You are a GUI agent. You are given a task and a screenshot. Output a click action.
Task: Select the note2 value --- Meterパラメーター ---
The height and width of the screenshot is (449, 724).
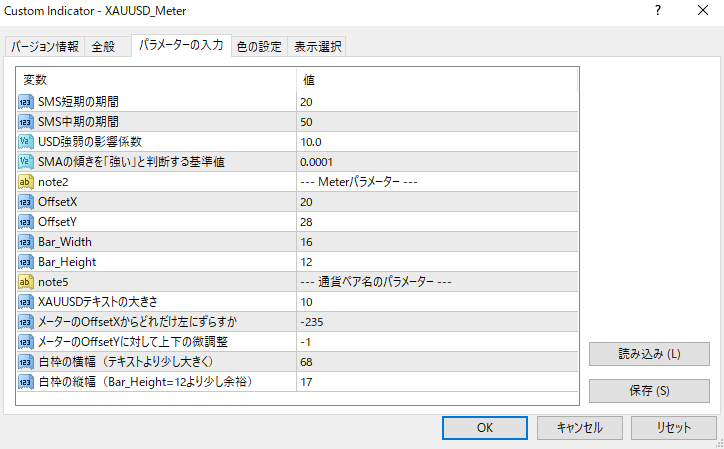(437, 182)
